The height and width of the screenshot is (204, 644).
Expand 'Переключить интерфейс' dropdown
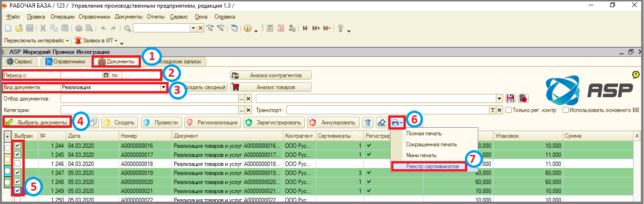[67, 41]
